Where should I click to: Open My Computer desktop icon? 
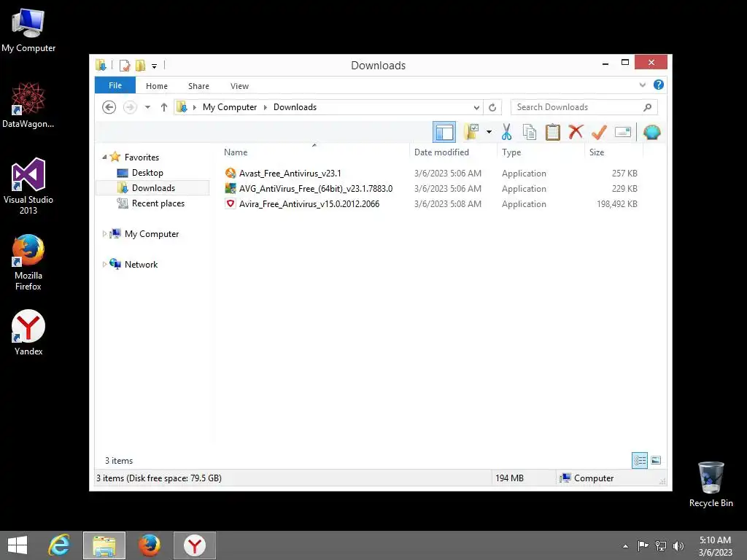[x=28, y=31]
